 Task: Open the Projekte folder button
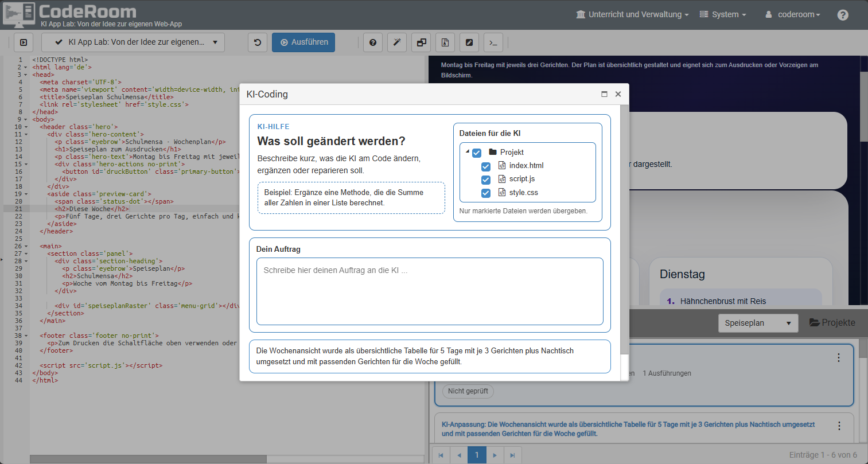(832, 322)
